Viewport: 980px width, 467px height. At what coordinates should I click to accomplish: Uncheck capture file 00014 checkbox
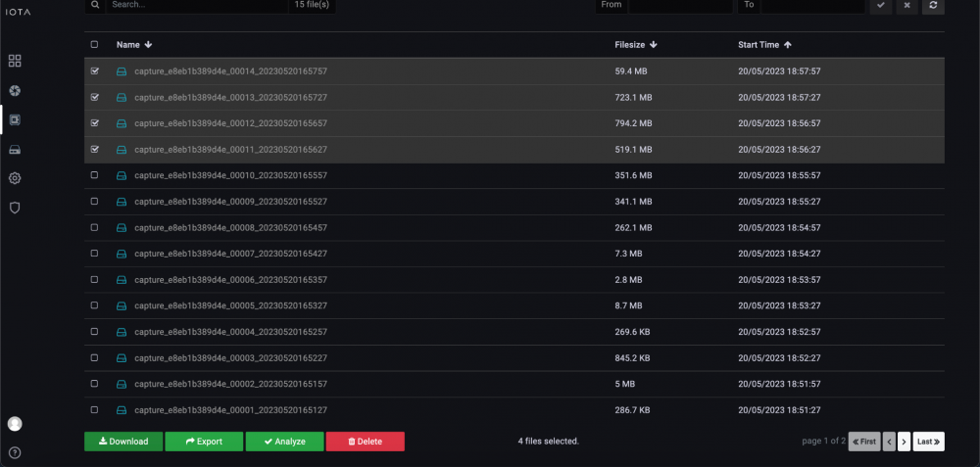(x=94, y=71)
